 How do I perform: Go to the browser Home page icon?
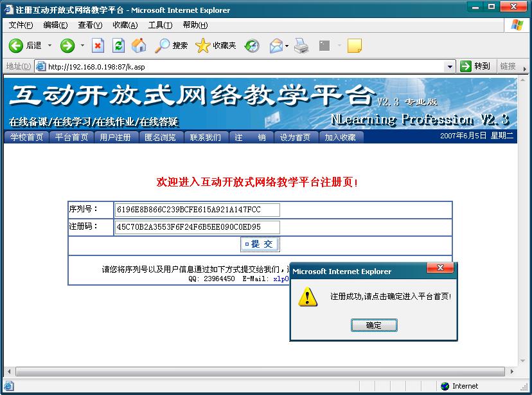[139, 46]
